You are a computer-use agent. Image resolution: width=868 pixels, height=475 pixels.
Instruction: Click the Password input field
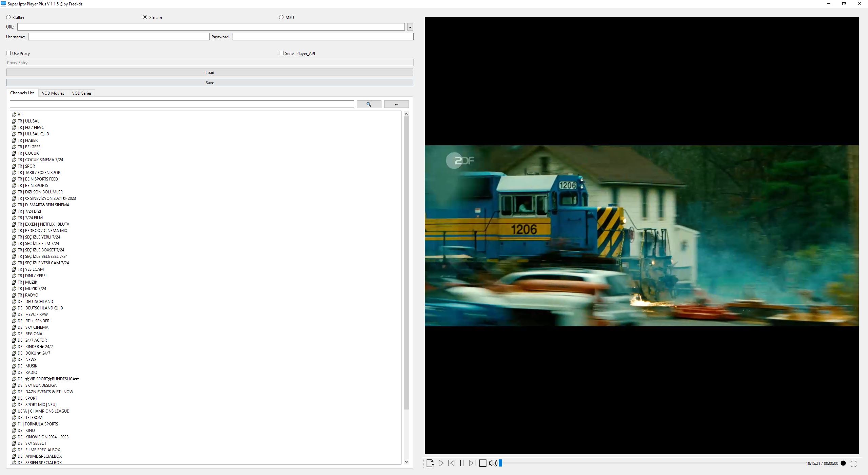[x=323, y=37]
